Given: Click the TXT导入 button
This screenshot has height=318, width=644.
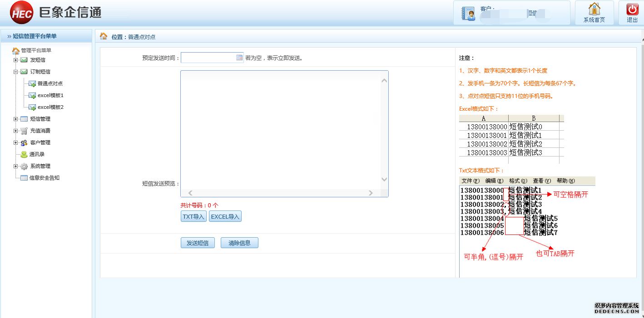Looking at the screenshot, I should 193,217.
